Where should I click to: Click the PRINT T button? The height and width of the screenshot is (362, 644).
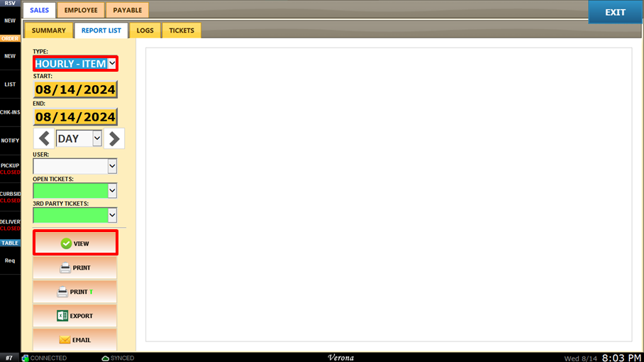[75, 292]
